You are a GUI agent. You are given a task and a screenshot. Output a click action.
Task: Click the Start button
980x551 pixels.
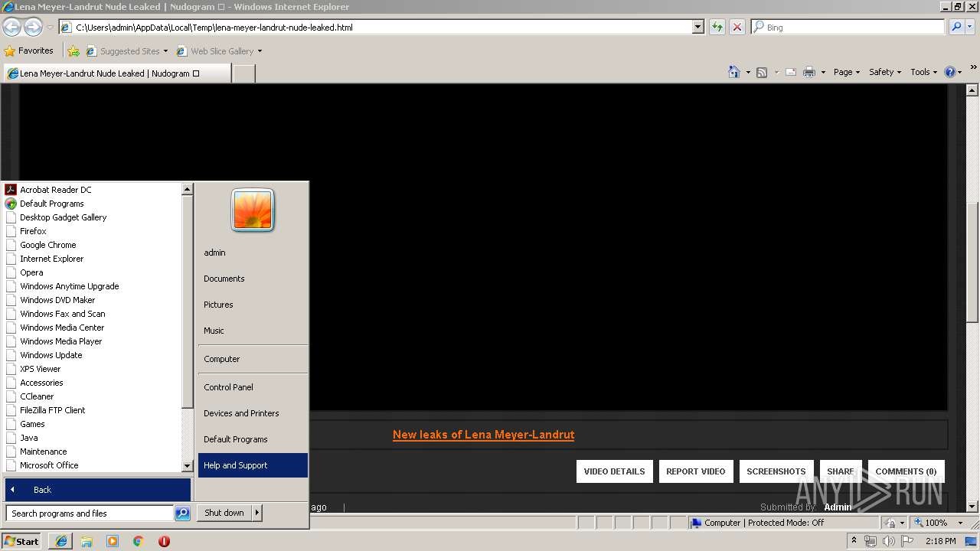coord(21,541)
